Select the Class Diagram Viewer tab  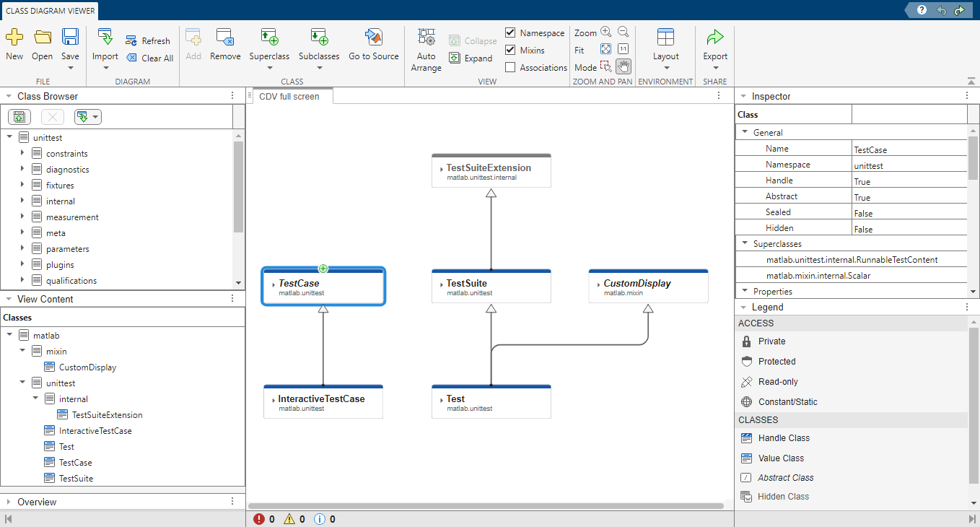(x=50, y=11)
